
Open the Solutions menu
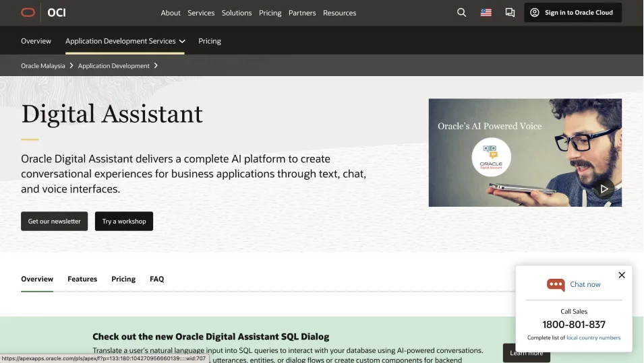(x=237, y=13)
